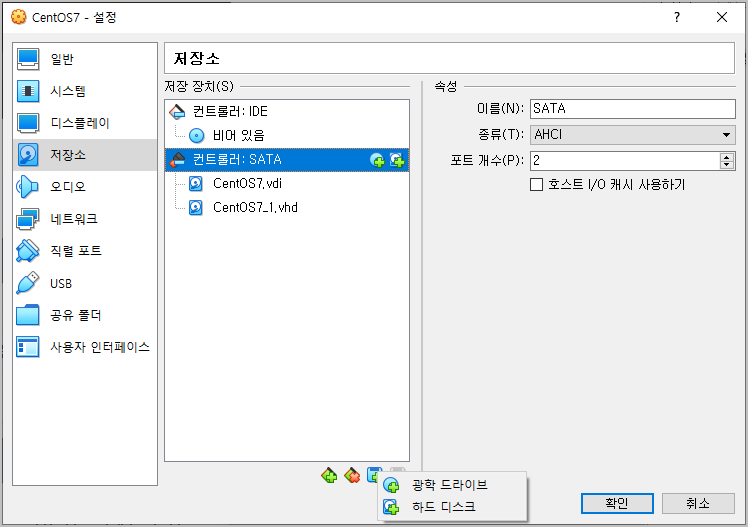748x527 pixels.
Task: Open the USB settings page
Action: point(85,283)
